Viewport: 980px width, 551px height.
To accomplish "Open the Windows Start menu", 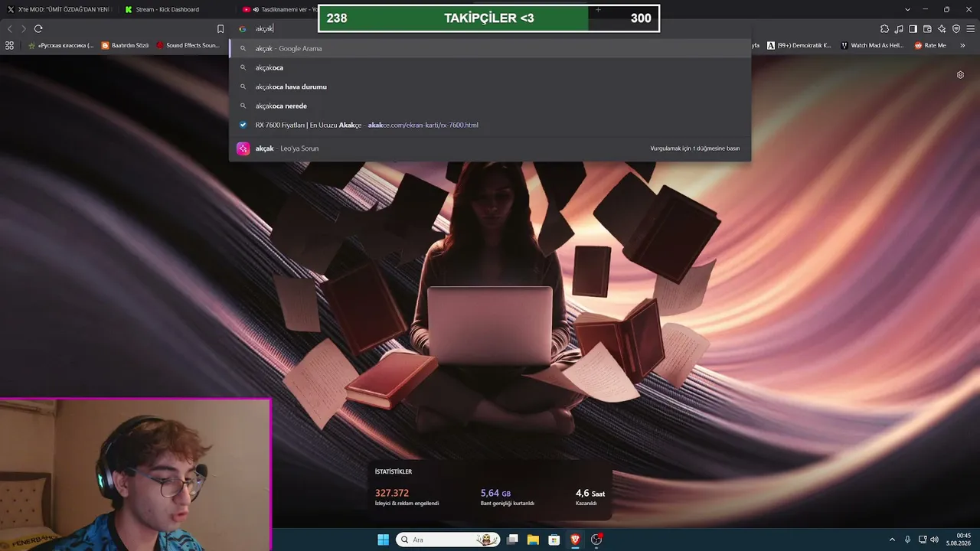I will pyautogui.click(x=383, y=540).
